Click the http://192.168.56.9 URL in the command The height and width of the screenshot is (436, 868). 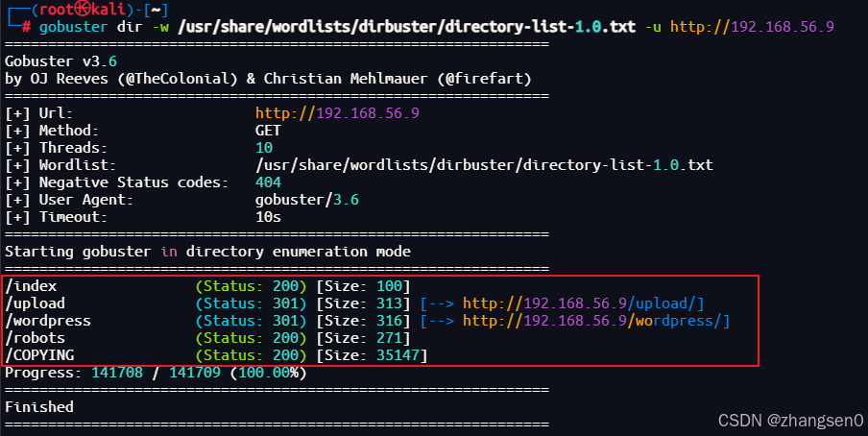752,27
